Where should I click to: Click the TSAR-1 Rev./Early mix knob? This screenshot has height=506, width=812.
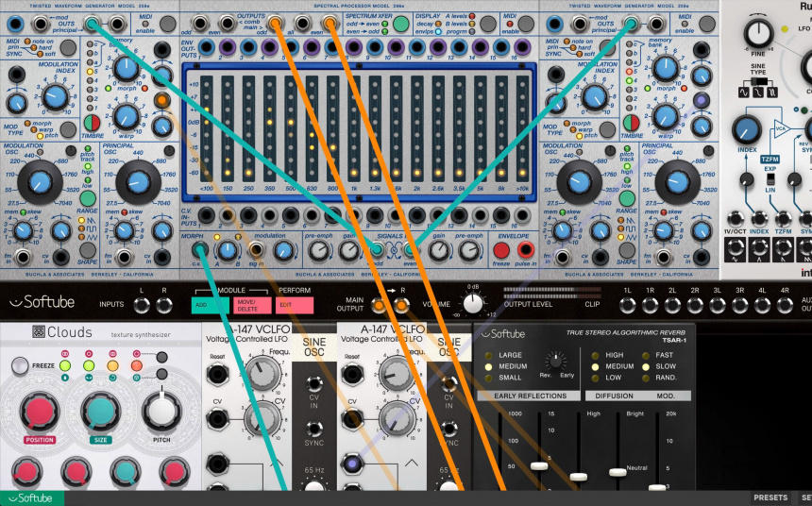[556, 361]
